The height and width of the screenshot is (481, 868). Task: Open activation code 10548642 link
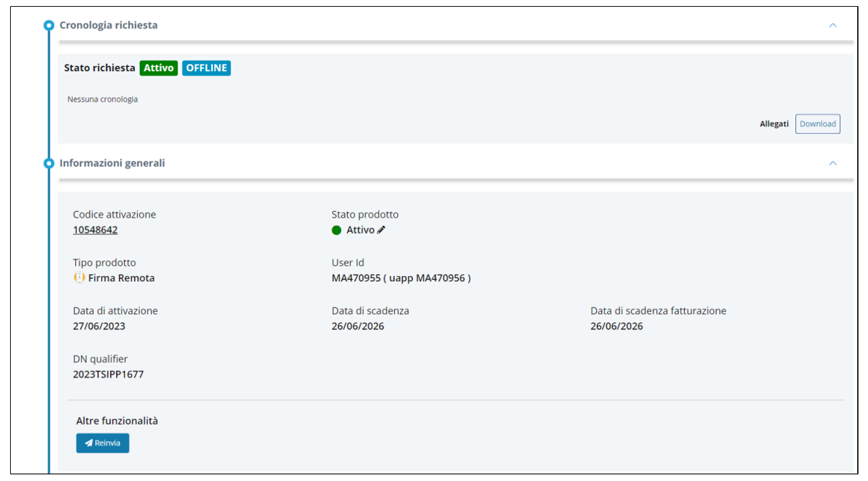(x=95, y=230)
